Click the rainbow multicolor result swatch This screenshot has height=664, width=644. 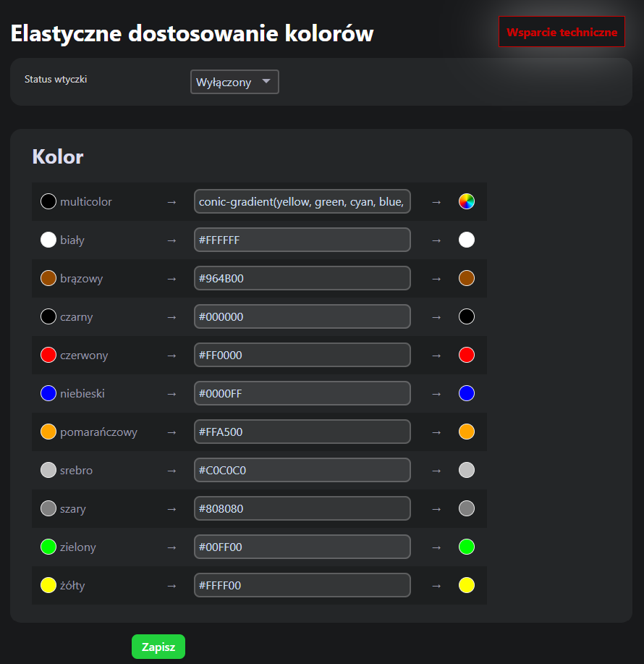(x=467, y=201)
